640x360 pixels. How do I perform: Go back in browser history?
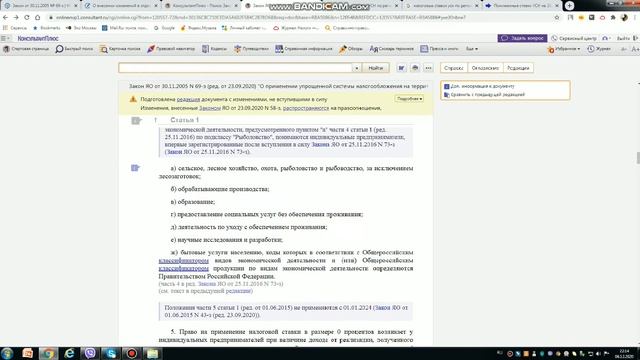pyautogui.click(x=5, y=18)
